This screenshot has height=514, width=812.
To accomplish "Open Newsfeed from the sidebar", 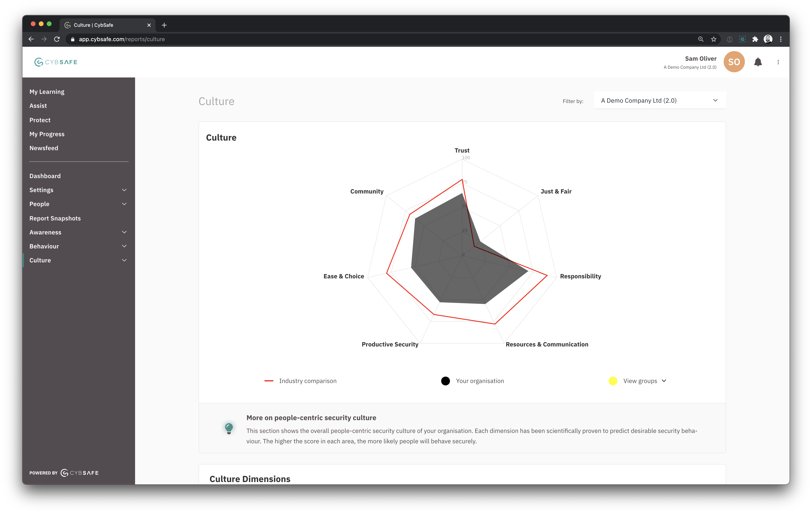I will tap(44, 148).
